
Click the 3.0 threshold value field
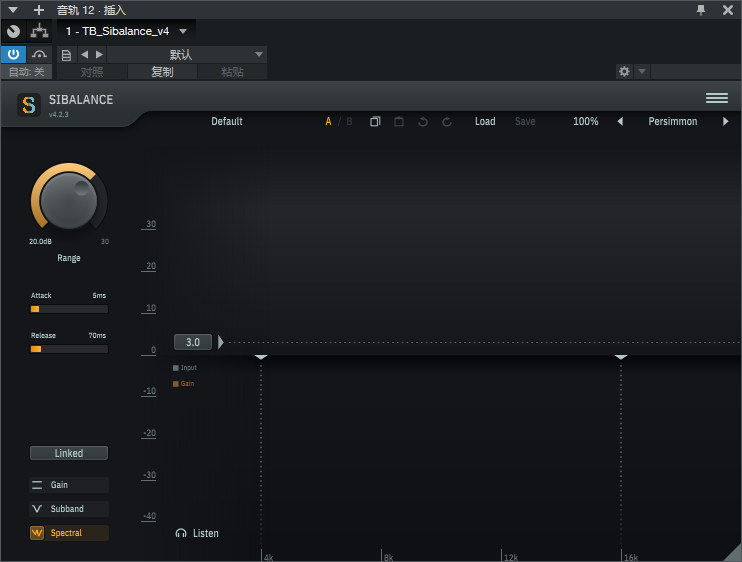pyautogui.click(x=193, y=342)
